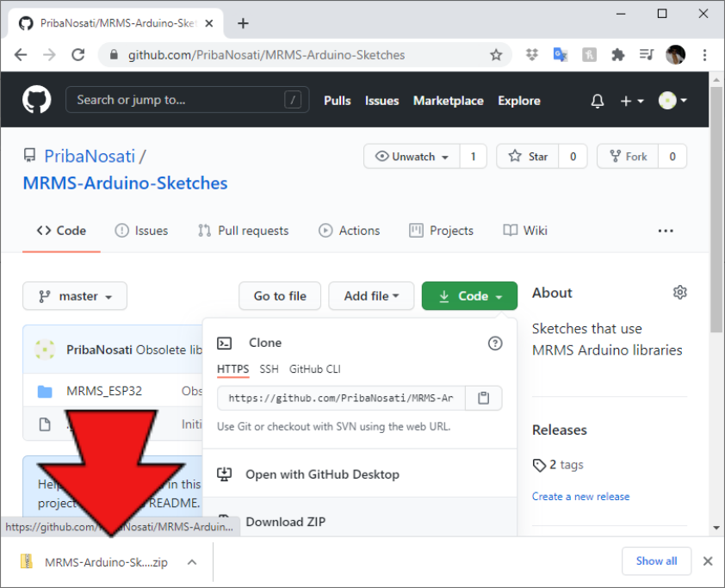Open the browser extensions puzzle icon
Viewport: 725px width, 588px height.
coord(617,54)
